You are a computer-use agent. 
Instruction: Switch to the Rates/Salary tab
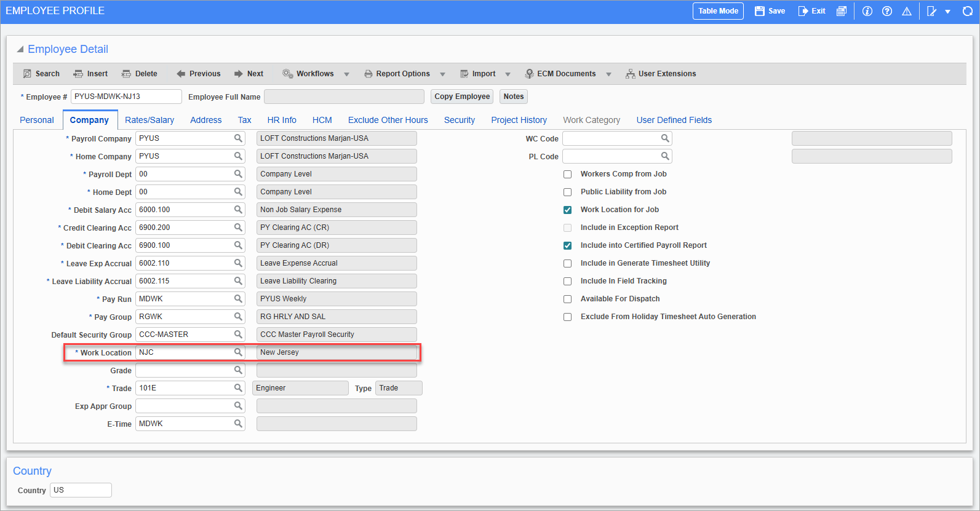pyautogui.click(x=149, y=120)
